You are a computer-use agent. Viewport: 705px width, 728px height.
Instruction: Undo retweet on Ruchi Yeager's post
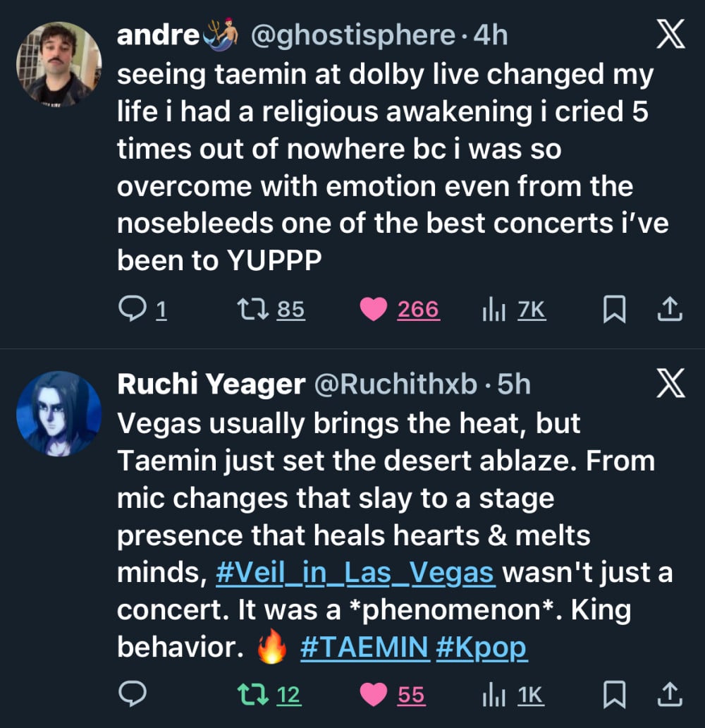[x=248, y=695]
